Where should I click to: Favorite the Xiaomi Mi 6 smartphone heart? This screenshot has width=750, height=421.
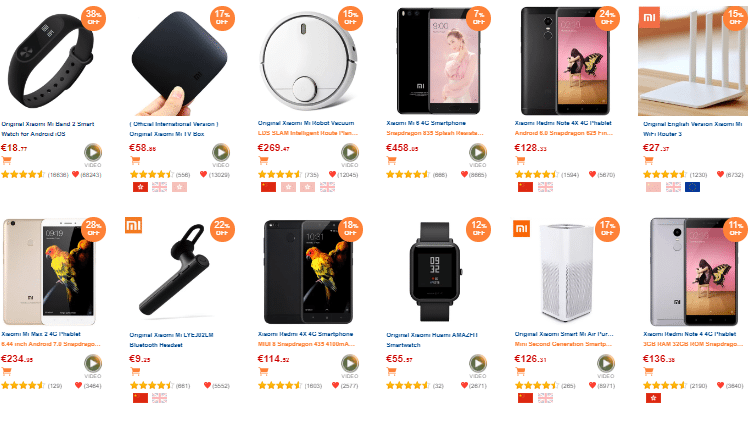(464, 175)
